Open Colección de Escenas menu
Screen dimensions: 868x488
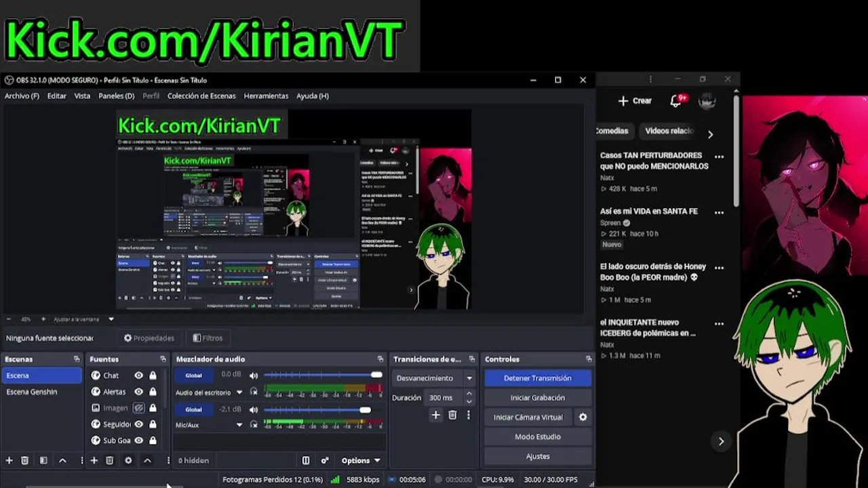[201, 96]
